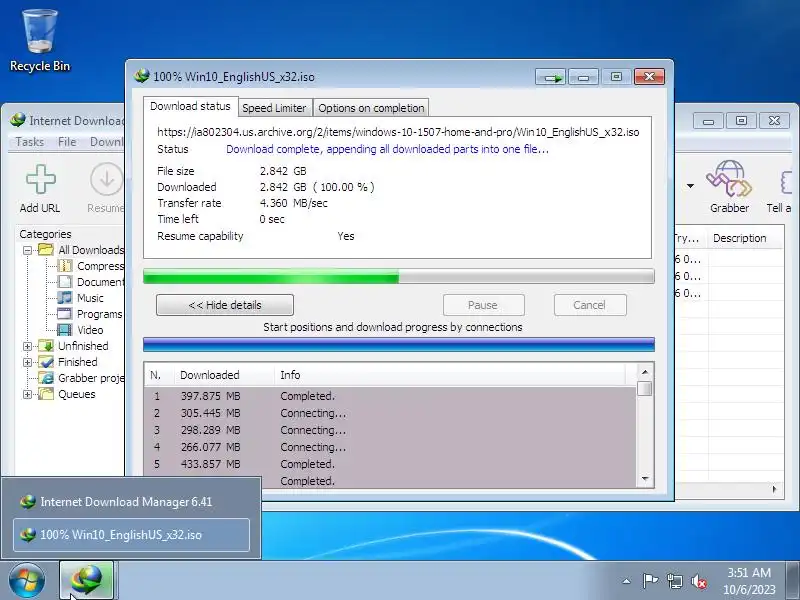Click the Pause button
Viewport: 800px width, 600px height.
point(483,305)
